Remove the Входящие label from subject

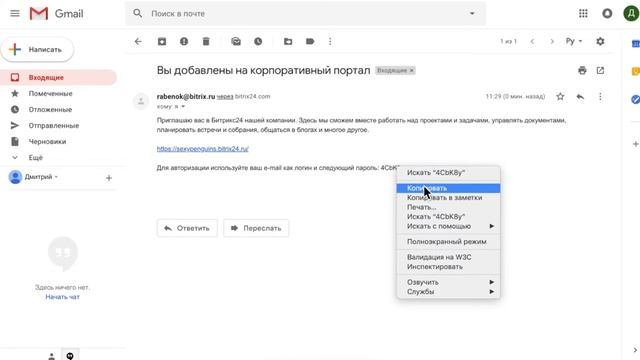(412, 71)
